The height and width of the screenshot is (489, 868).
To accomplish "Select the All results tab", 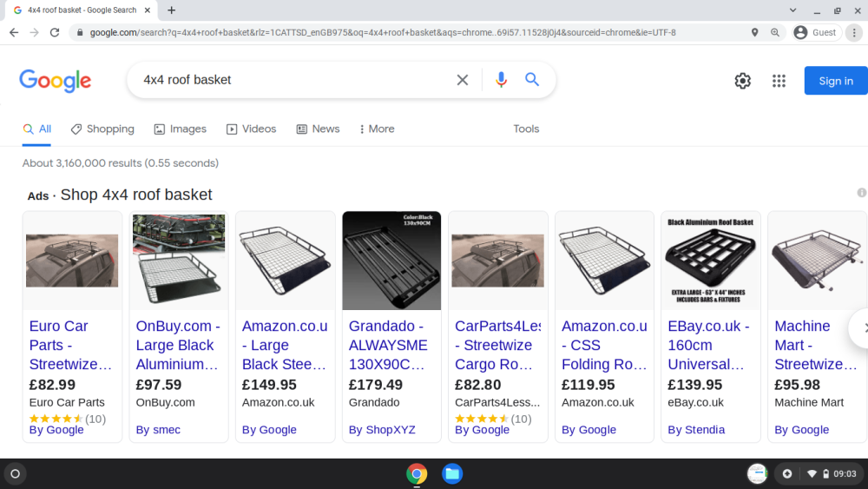I will tap(37, 129).
